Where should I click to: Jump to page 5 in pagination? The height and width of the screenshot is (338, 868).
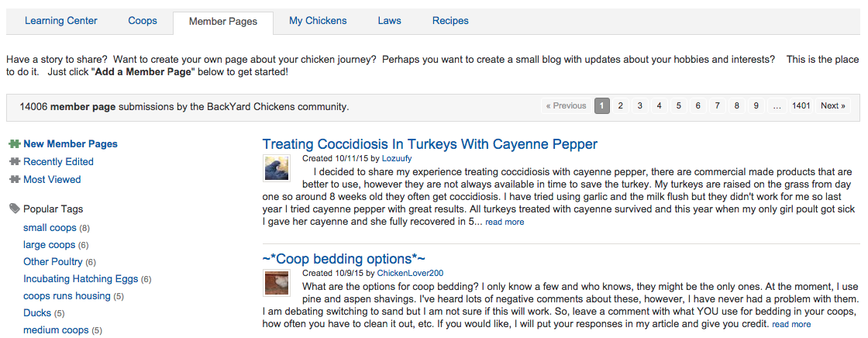(x=678, y=106)
